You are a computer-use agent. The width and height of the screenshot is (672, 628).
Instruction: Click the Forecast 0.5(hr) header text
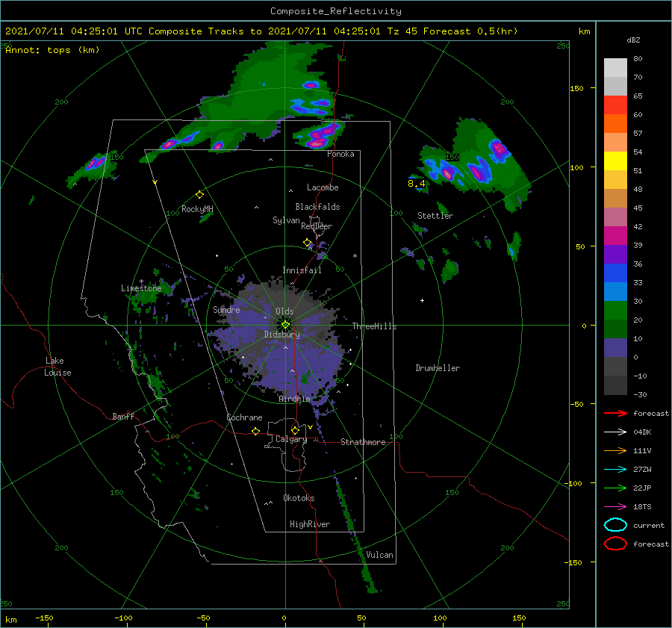click(470, 31)
